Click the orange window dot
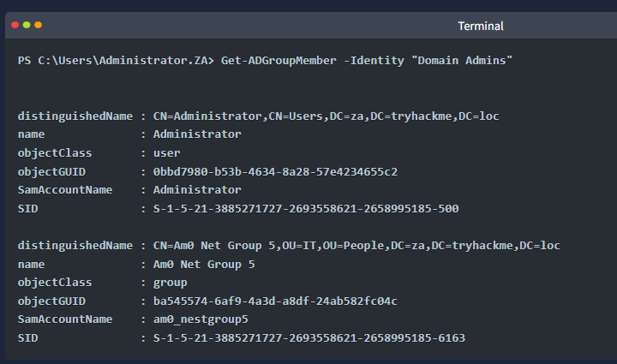The width and height of the screenshot is (617, 364). click(39, 25)
